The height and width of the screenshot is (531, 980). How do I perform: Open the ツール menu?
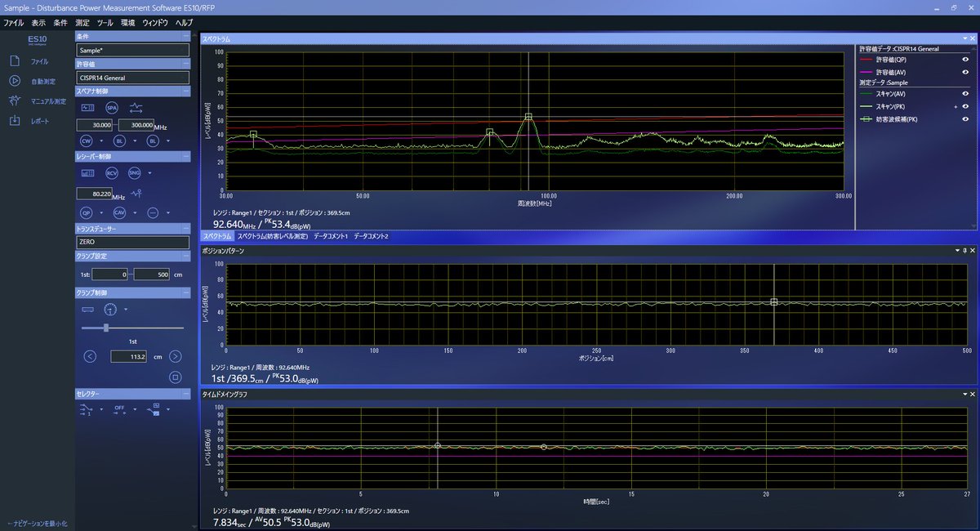(x=105, y=23)
